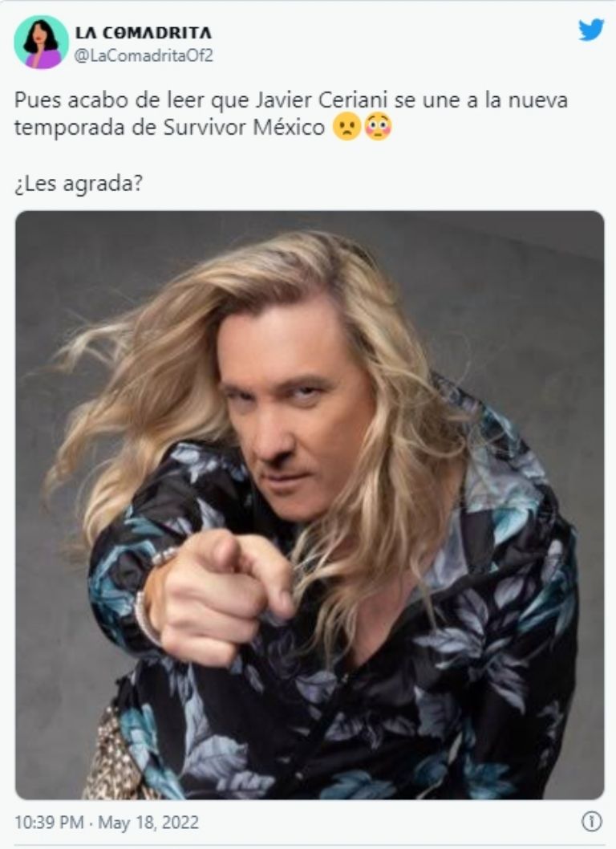Click La Comadrita's round profile avatar
The height and width of the screenshot is (849, 616).
(41, 43)
